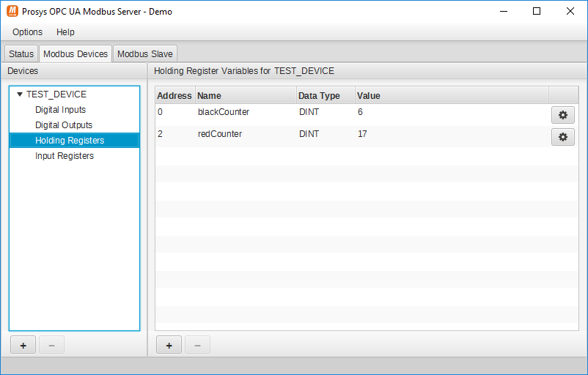Select Input Registers in device tree
588x375 pixels.
(65, 156)
